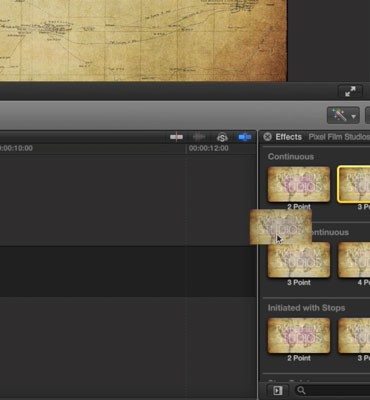Pick Initiated with Stops 2 Point effect

tap(299, 336)
